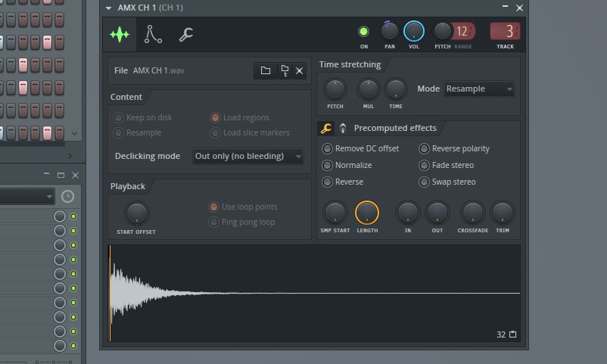
Task: Click the Time stretching MUL knob
Action: click(368, 89)
